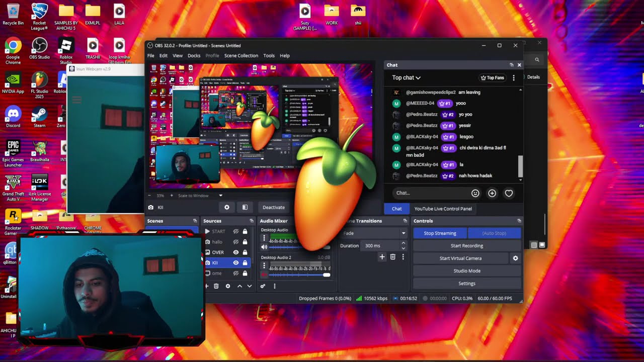
Task: Open Scene Collection menu
Action: tap(241, 56)
